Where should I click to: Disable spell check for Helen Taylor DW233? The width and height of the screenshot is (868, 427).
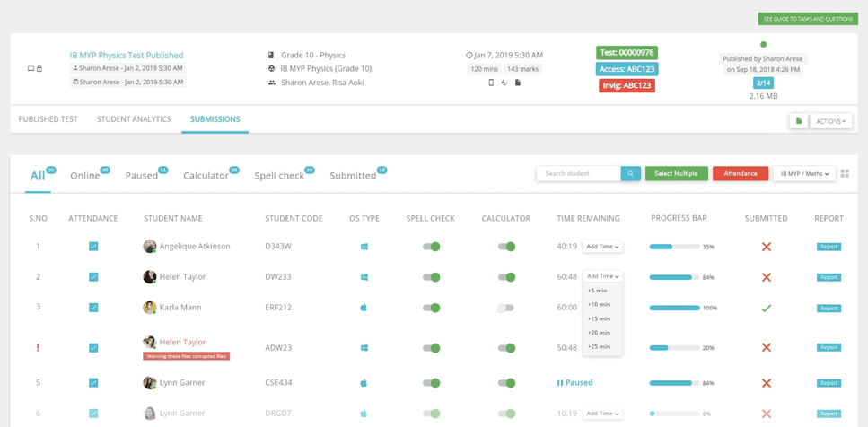coord(431,277)
